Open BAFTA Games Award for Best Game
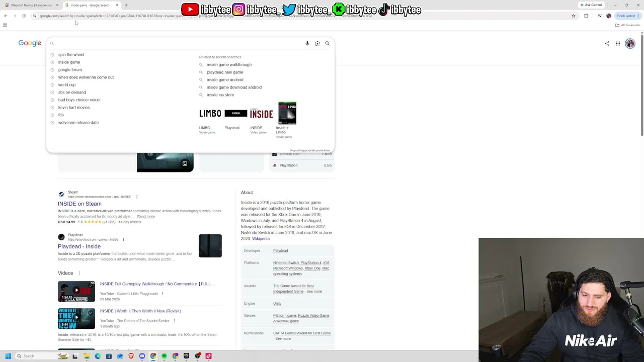Screen dimensions: 644x362 point(302,333)
